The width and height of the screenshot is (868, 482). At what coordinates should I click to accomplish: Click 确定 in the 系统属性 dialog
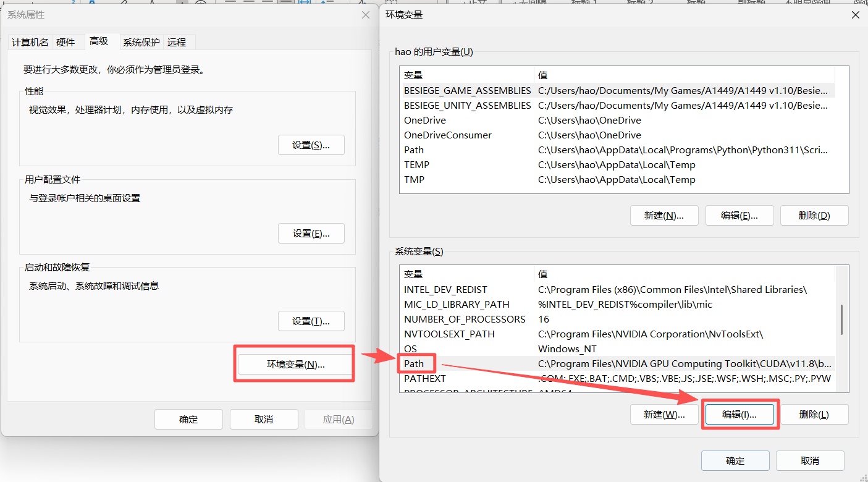(188, 419)
